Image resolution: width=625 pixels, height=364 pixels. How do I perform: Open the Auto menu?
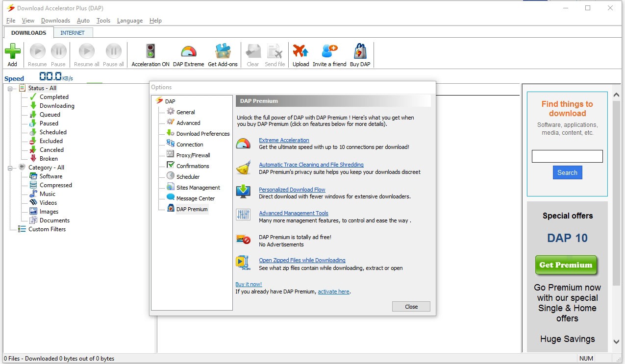tap(83, 21)
